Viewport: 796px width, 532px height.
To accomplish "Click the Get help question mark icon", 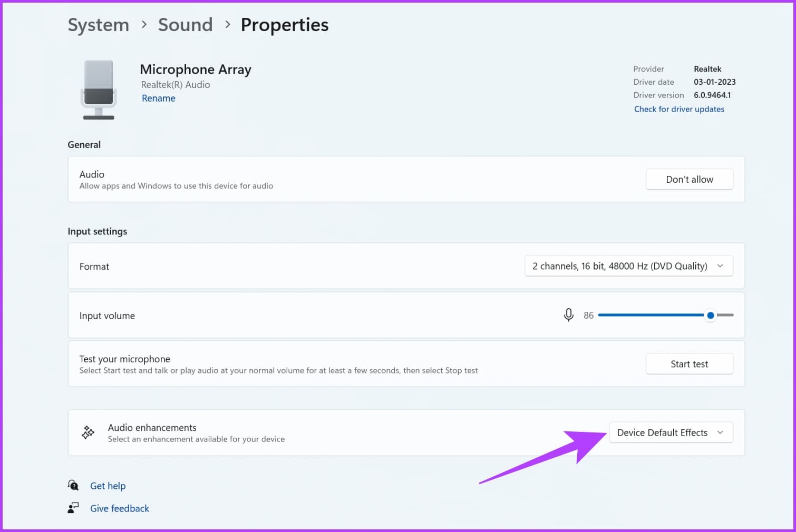I will pos(73,485).
